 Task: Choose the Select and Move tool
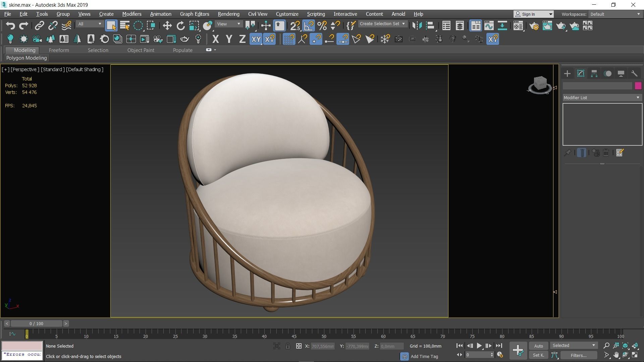pyautogui.click(x=167, y=26)
